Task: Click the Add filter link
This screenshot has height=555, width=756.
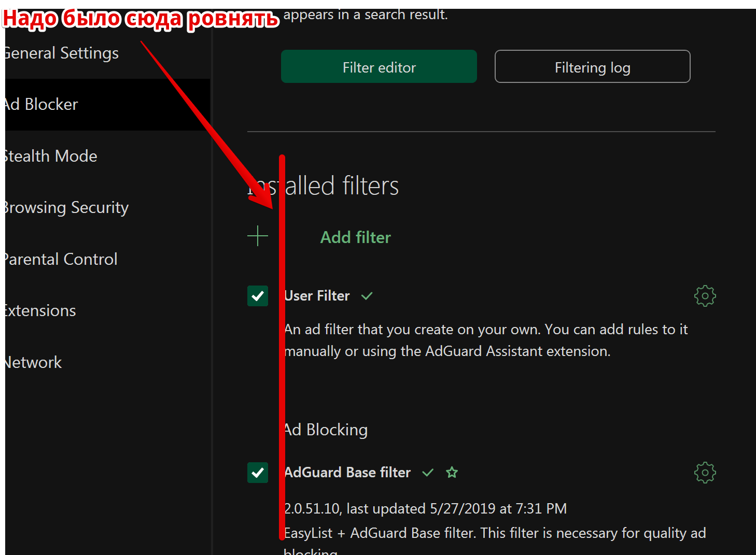Action: point(355,237)
